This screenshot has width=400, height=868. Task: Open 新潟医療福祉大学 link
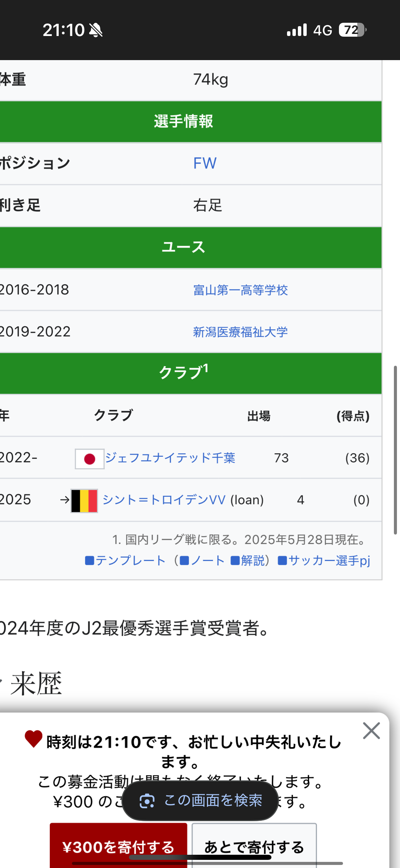pos(240,332)
